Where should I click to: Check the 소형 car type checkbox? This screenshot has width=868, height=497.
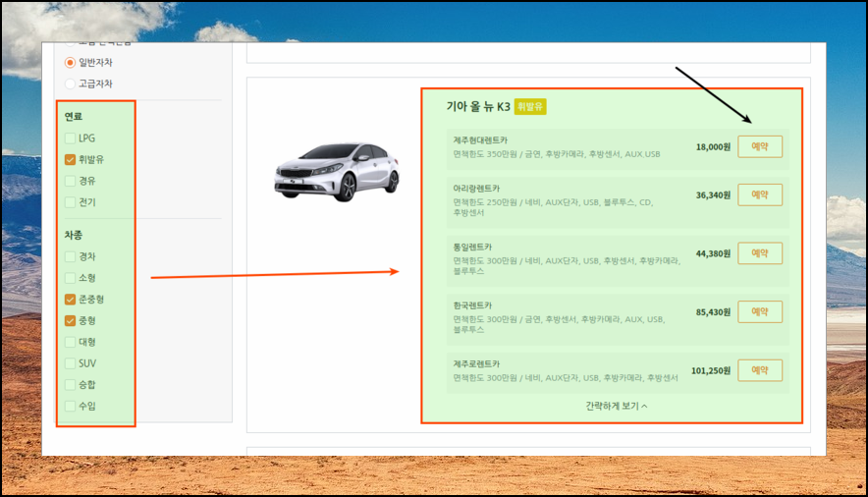(x=70, y=278)
